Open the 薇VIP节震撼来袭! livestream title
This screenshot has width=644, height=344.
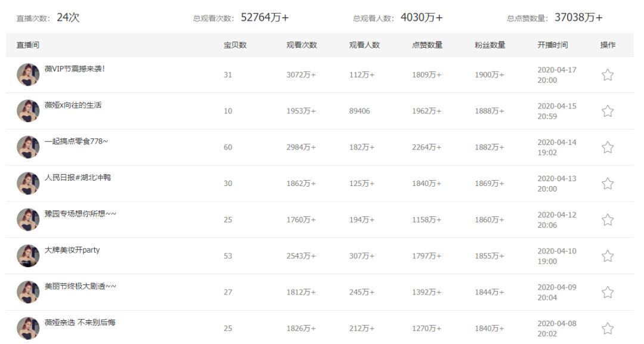[x=75, y=69]
